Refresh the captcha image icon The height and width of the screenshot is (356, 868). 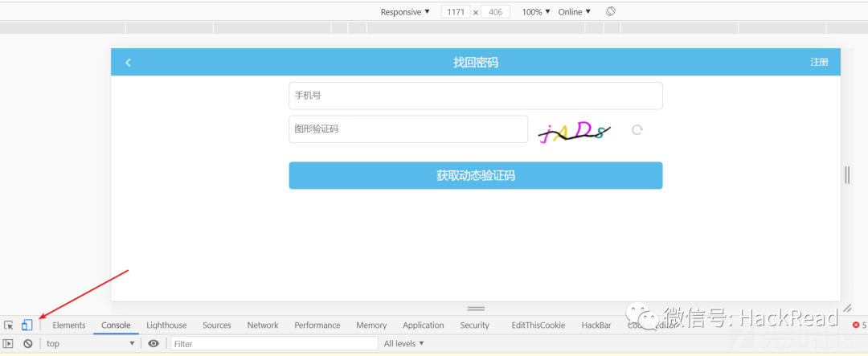[x=637, y=130]
